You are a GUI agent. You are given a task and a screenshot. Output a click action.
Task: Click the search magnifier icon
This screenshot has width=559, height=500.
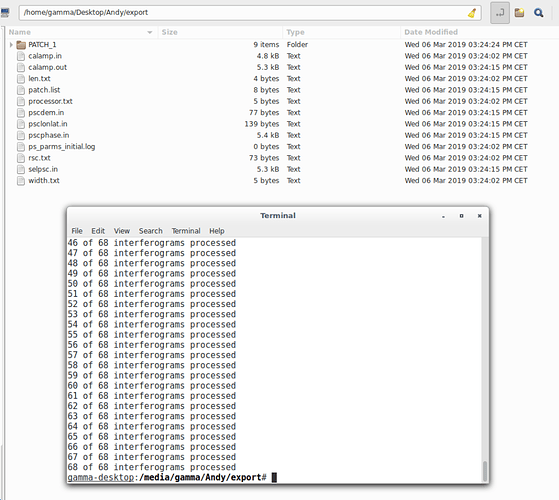pyautogui.click(x=538, y=13)
